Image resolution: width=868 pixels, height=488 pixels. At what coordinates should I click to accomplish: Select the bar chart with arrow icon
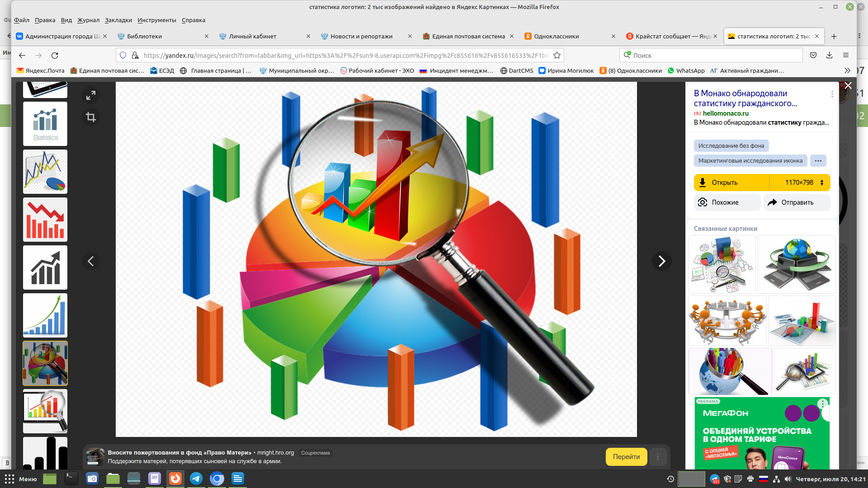[x=45, y=267]
